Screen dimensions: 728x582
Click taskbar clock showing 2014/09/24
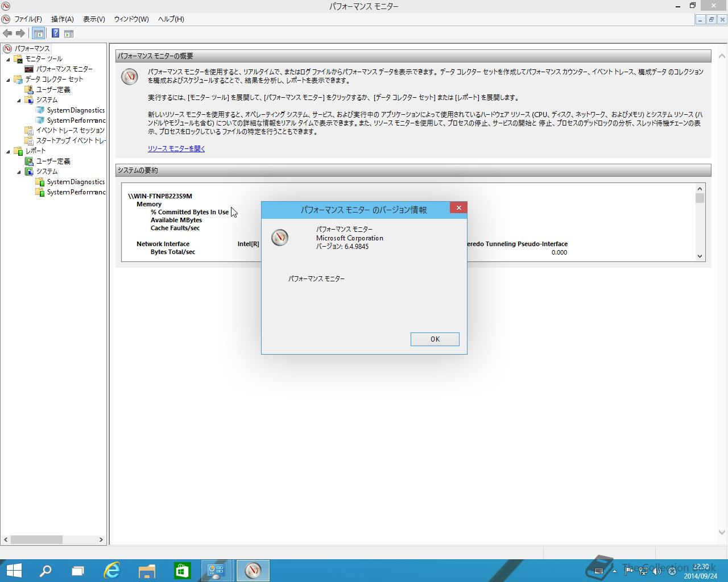700,571
